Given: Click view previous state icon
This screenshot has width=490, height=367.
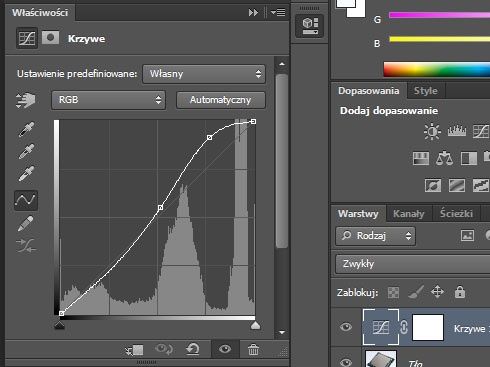Looking at the screenshot, I should coord(164,349).
